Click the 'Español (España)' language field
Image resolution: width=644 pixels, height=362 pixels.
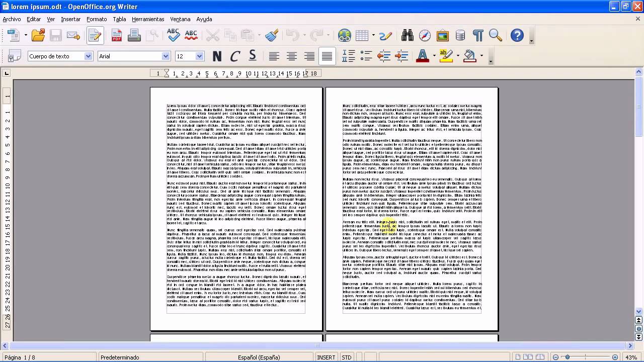[x=259, y=357]
